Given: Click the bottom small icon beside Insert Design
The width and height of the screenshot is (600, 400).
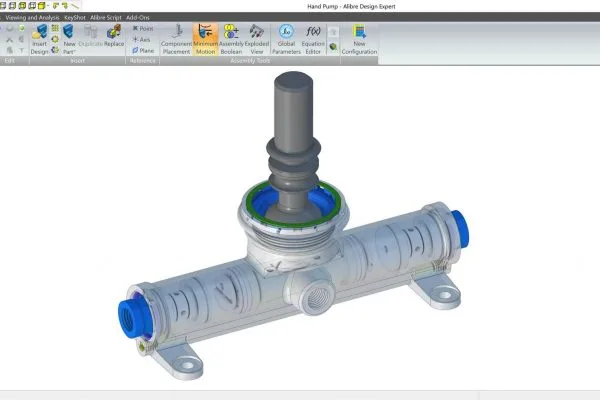Looking at the screenshot, I should click(x=55, y=50).
